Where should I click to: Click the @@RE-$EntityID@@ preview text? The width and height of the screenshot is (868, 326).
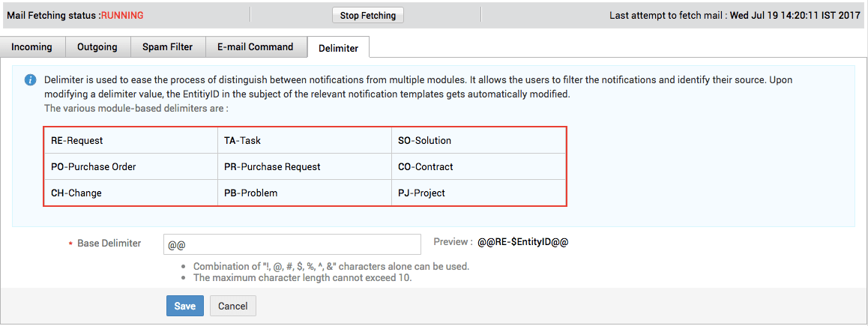tap(523, 242)
